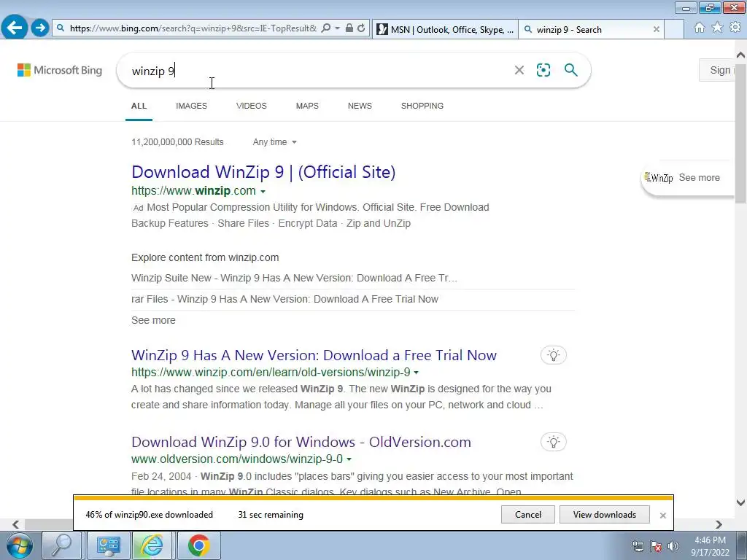Expand arrow beside winzip.com/en/learn/old-versions URL
Viewport: 747px width, 560px height.
416,373
